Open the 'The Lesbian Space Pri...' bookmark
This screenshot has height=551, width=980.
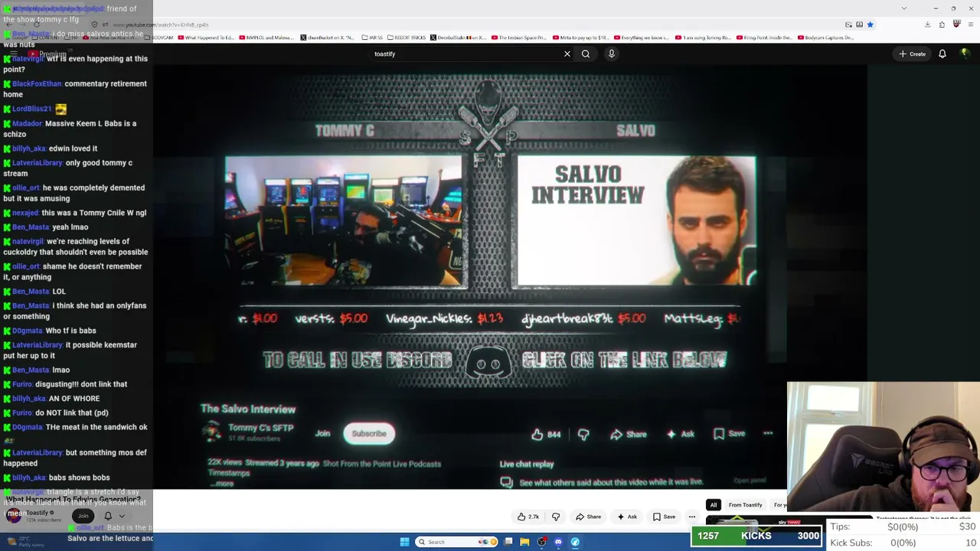point(518,37)
